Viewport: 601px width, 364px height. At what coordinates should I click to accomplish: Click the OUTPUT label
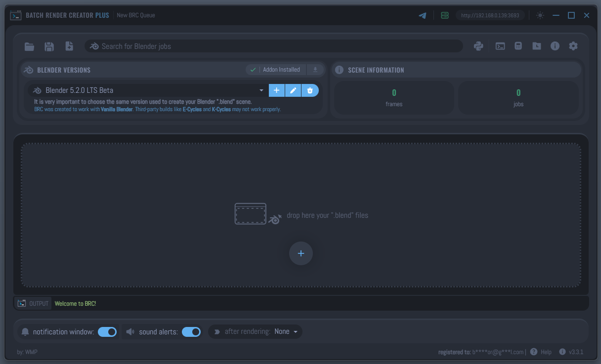point(39,304)
